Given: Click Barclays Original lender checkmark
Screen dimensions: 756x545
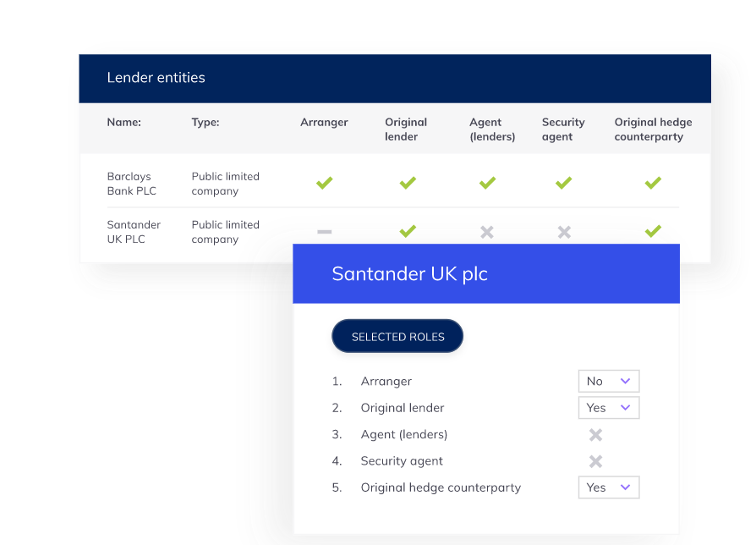Looking at the screenshot, I should [x=408, y=183].
